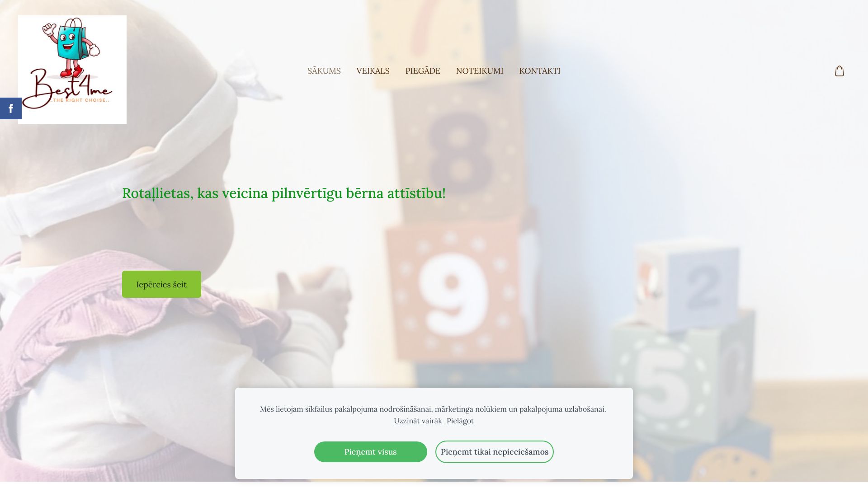Accept all cookies with Pieņemt visus
Image resolution: width=868 pixels, height=488 pixels.
point(371,452)
